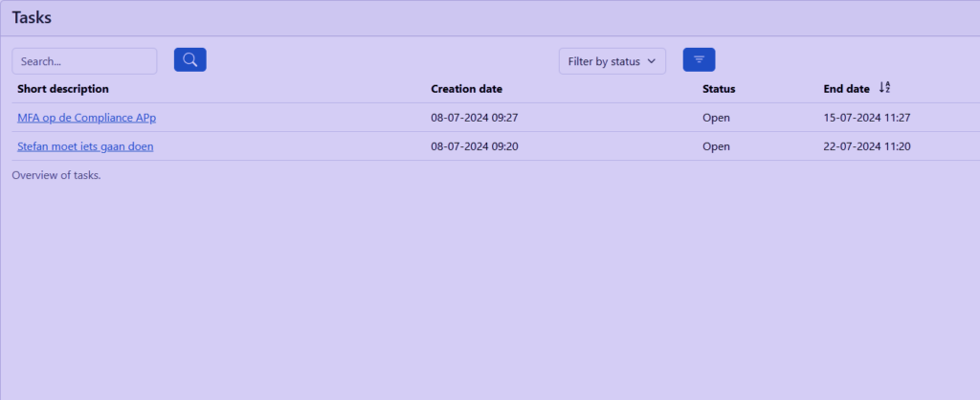Viewport: 980px width, 400px height.
Task: Click the magnifying glass search button
Action: tap(189, 59)
